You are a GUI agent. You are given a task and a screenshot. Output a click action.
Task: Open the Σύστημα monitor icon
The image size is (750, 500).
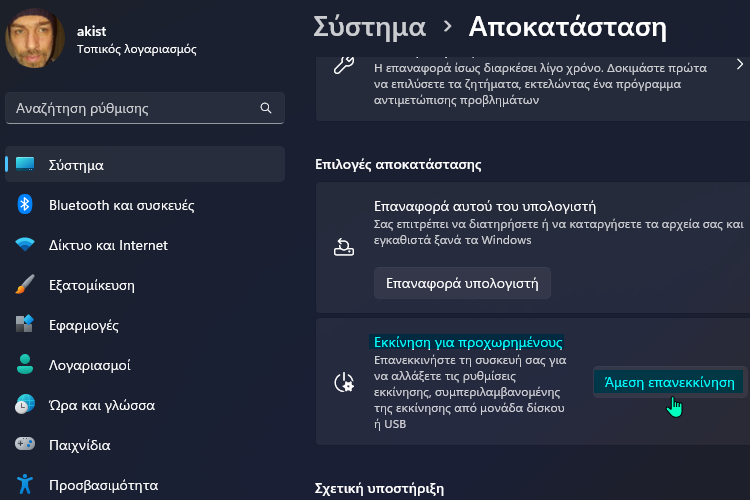pos(25,164)
